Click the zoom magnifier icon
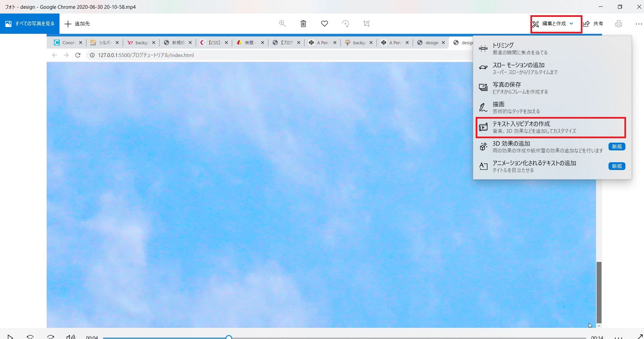644x339 pixels. 282,24
